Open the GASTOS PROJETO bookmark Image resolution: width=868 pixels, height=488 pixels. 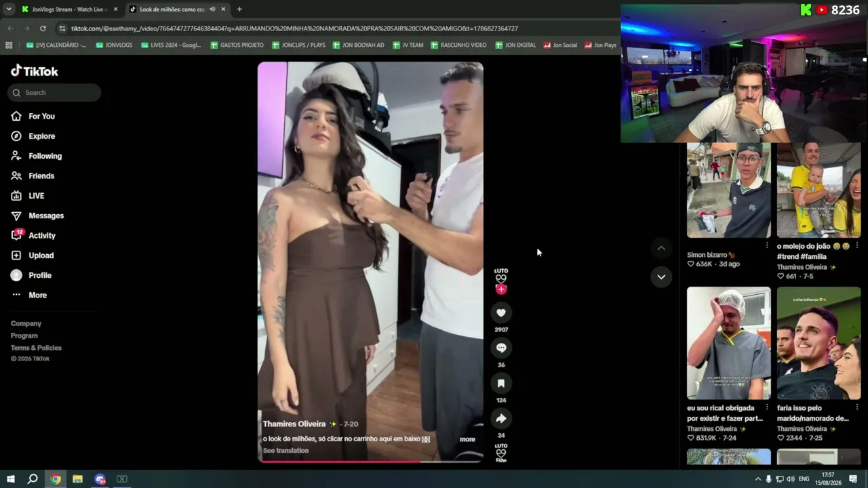pos(237,45)
